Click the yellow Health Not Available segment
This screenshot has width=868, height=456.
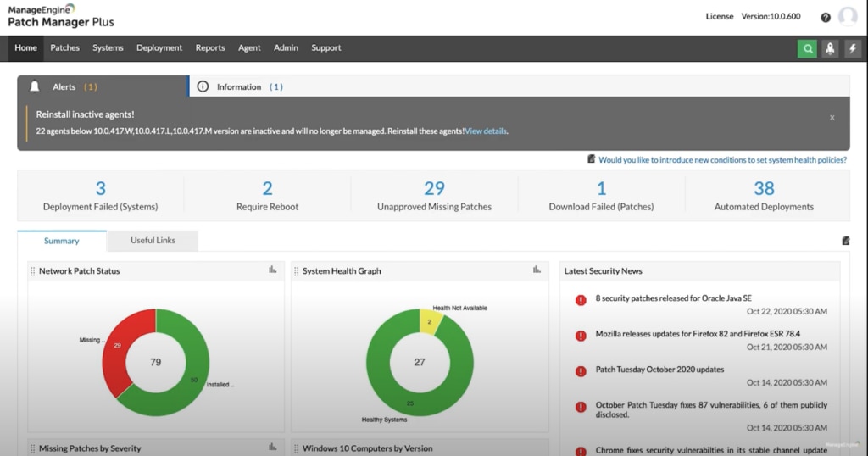(430, 320)
